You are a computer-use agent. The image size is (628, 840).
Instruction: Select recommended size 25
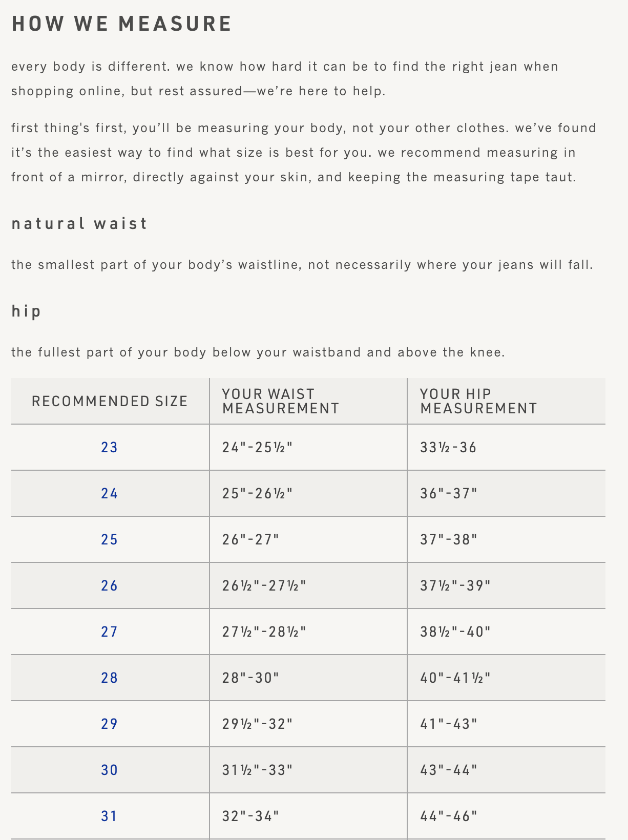click(110, 540)
